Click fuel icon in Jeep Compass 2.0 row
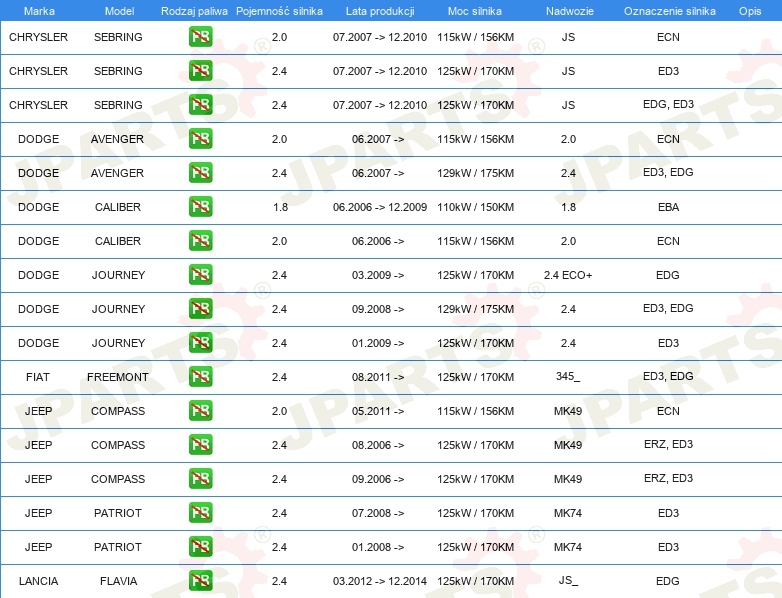The height and width of the screenshot is (598, 782). click(x=200, y=411)
